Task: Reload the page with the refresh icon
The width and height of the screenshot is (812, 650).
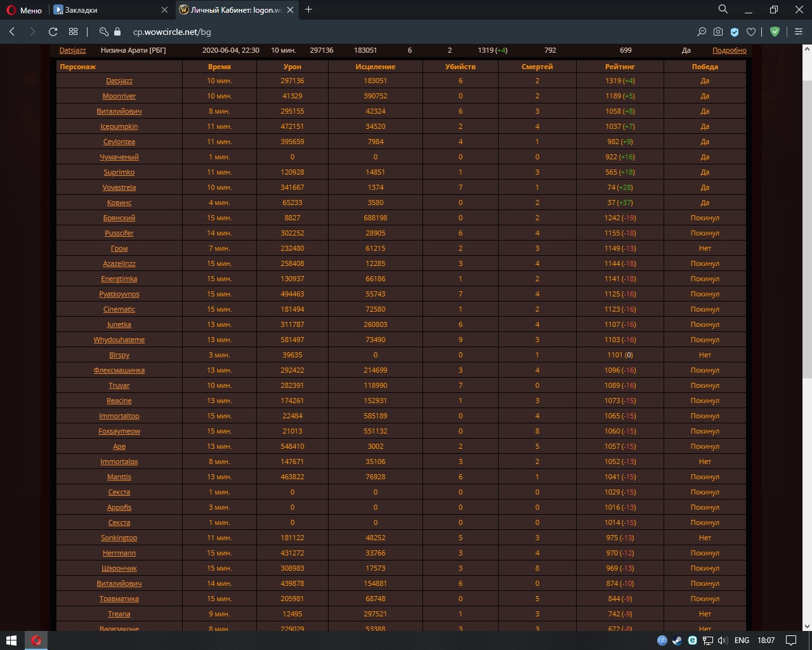Action: pyautogui.click(x=53, y=32)
